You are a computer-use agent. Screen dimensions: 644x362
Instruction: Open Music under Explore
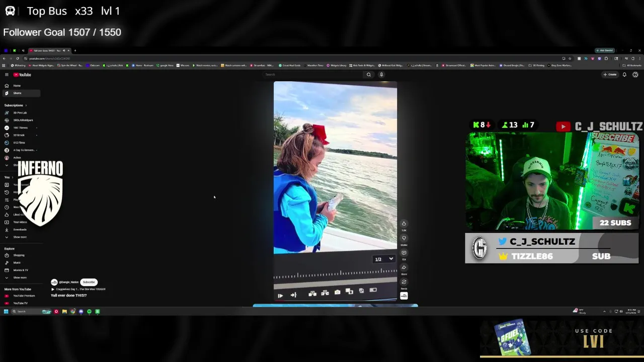(20, 263)
